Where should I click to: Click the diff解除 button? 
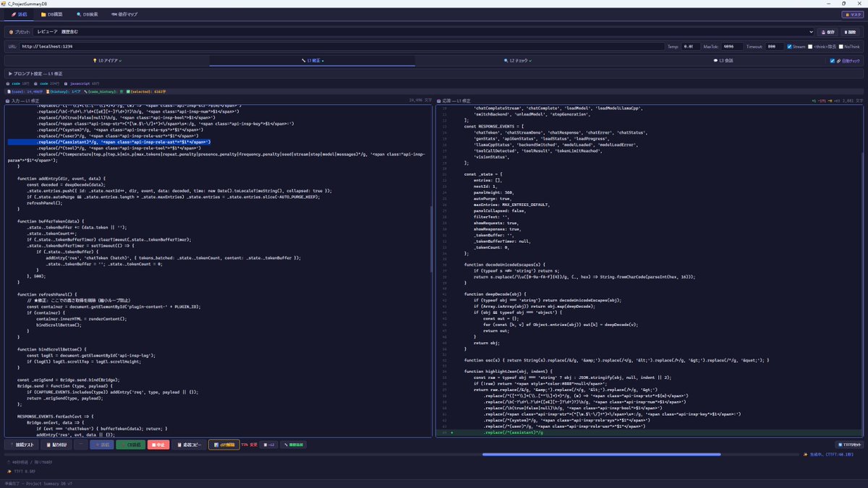[x=224, y=445]
